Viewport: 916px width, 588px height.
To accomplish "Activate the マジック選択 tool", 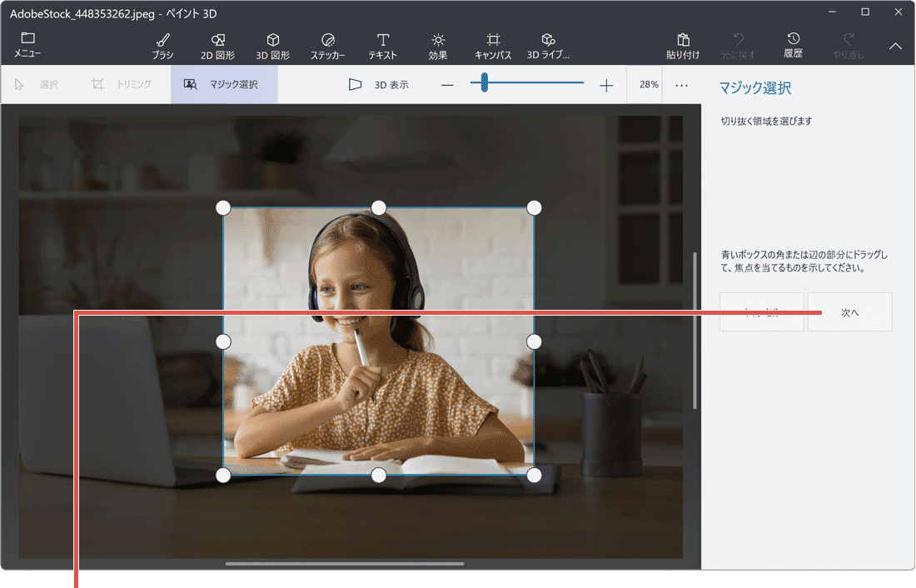I will pos(224,84).
